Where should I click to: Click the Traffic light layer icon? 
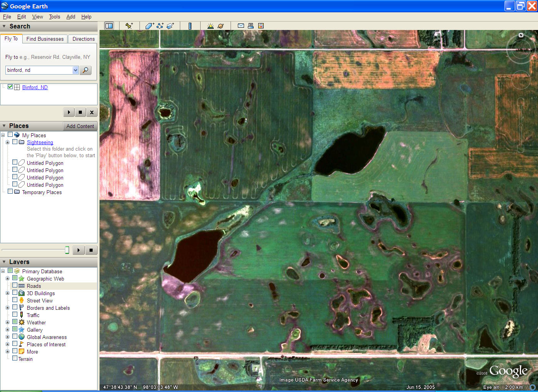[22, 315]
